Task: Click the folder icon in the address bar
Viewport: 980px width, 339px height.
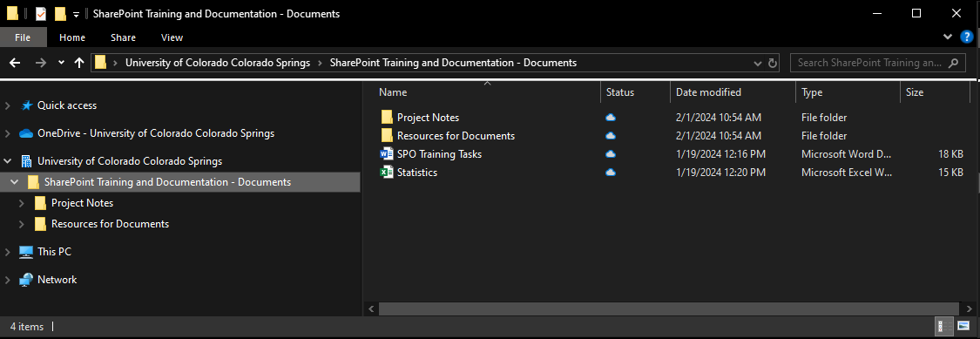Action: pyautogui.click(x=100, y=63)
